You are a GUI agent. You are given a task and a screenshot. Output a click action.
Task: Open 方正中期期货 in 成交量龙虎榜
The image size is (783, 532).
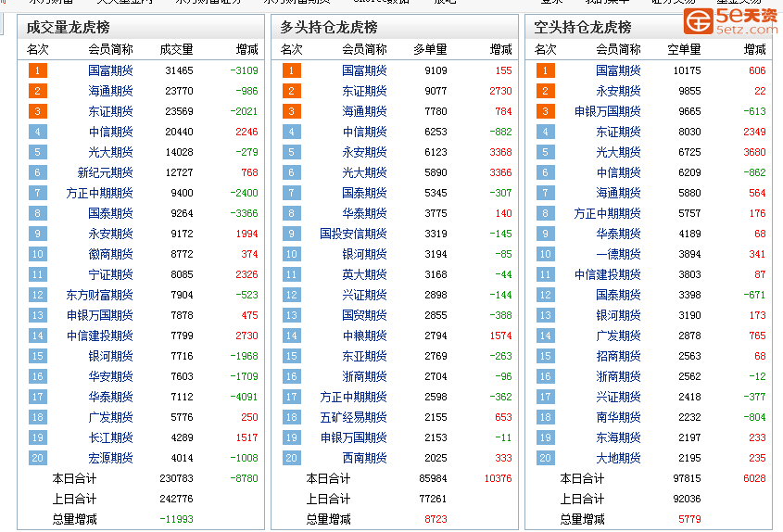[x=99, y=193]
